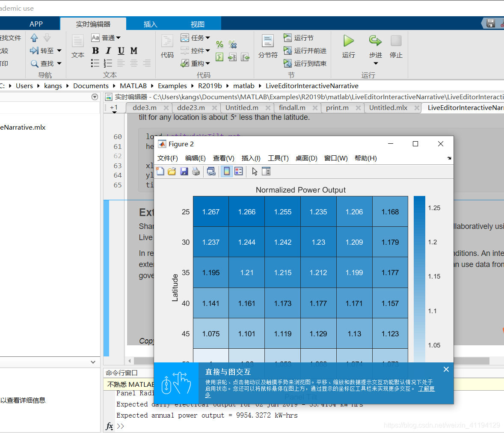Image resolution: width=504 pixels, height=433 pixels.
Task: Select Edit Plot arrow tool in Figure 2
Action: click(255, 171)
